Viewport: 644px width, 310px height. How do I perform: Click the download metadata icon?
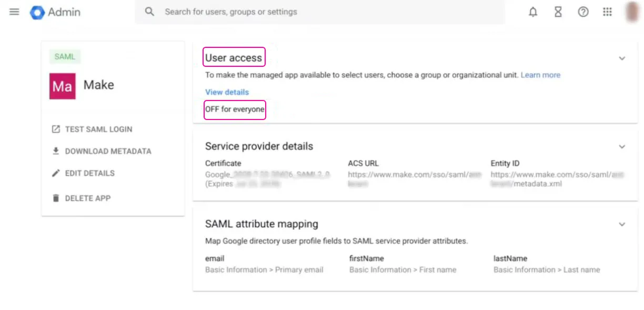pos(56,151)
